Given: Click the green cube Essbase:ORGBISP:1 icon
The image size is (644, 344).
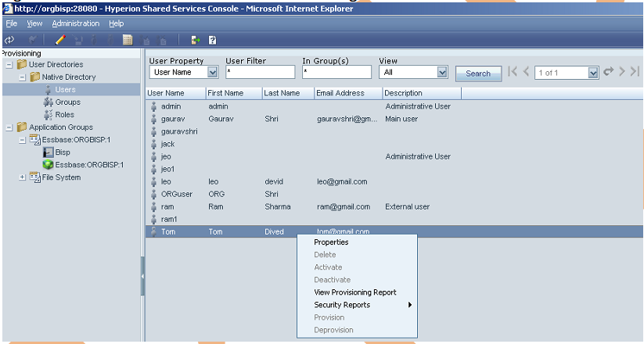Looking at the screenshot, I should (x=48, y=165).
